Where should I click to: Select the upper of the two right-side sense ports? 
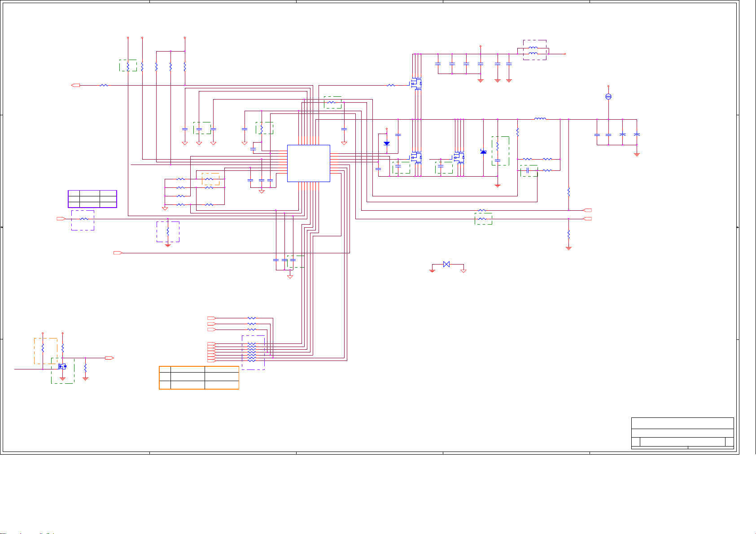587,210
